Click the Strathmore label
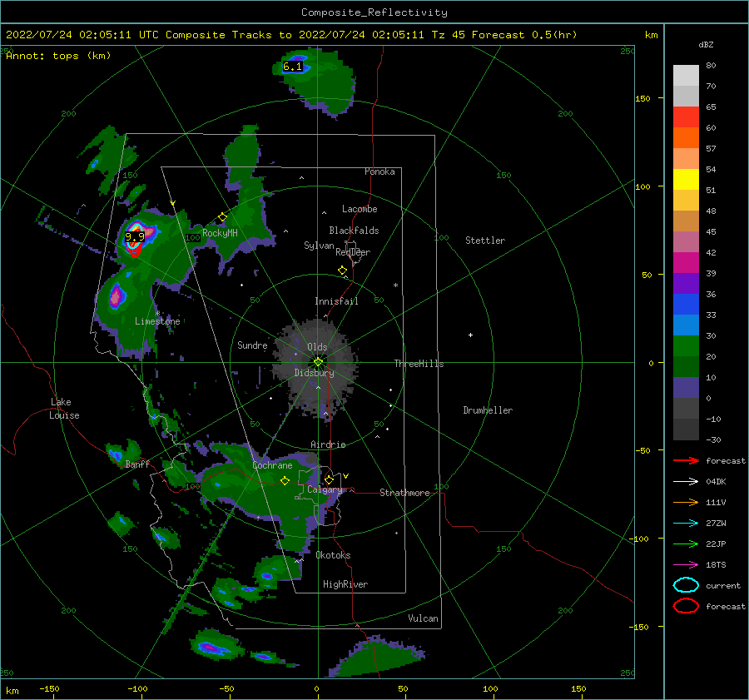The width and height of the screenshot is (749, 700). tap(404, 493)
